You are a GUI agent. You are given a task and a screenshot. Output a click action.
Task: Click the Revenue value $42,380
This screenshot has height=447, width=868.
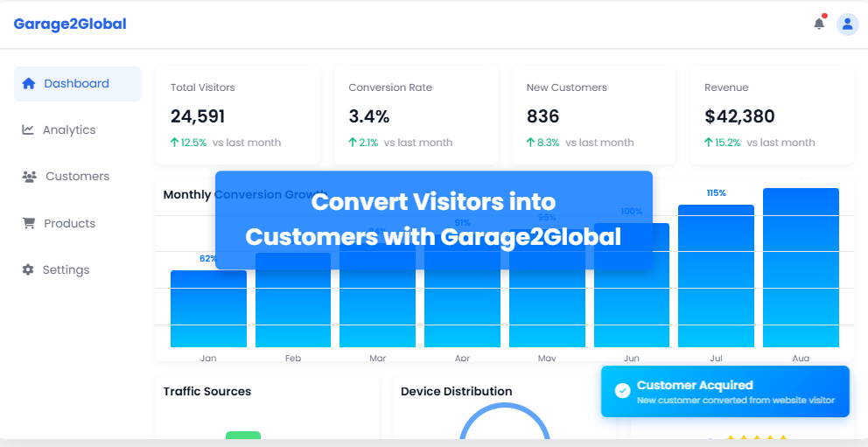pyautogui.click(x=739, y=116)
